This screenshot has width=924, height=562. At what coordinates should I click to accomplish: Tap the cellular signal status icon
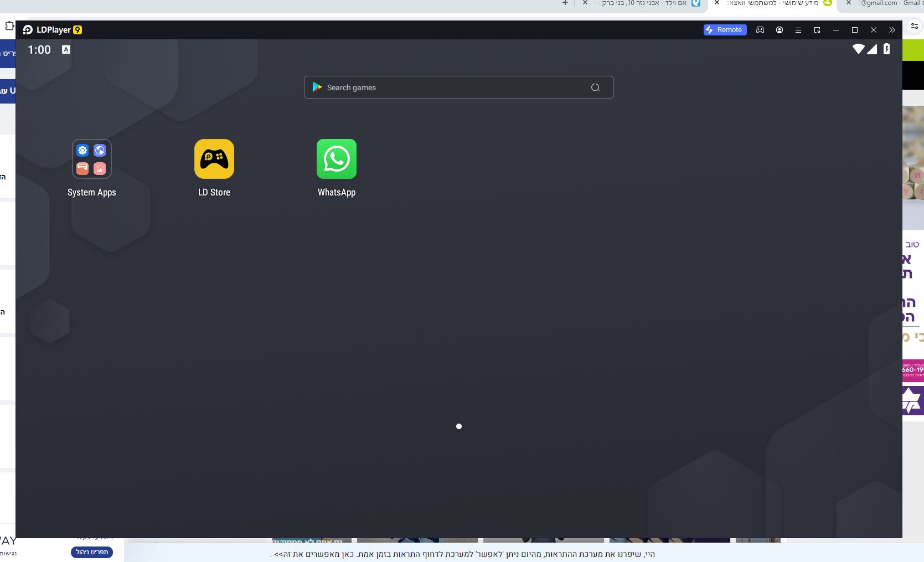[x=872, y=49]
